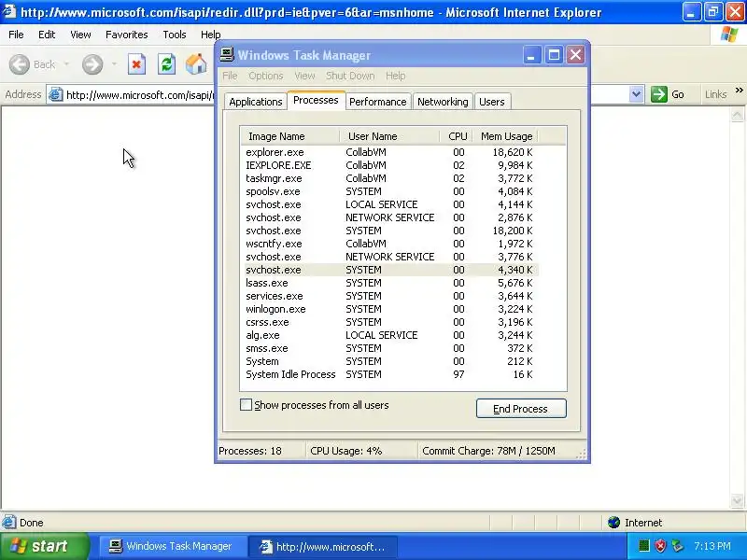Activate Windows Task Manager taskbar button

[173, 546]
